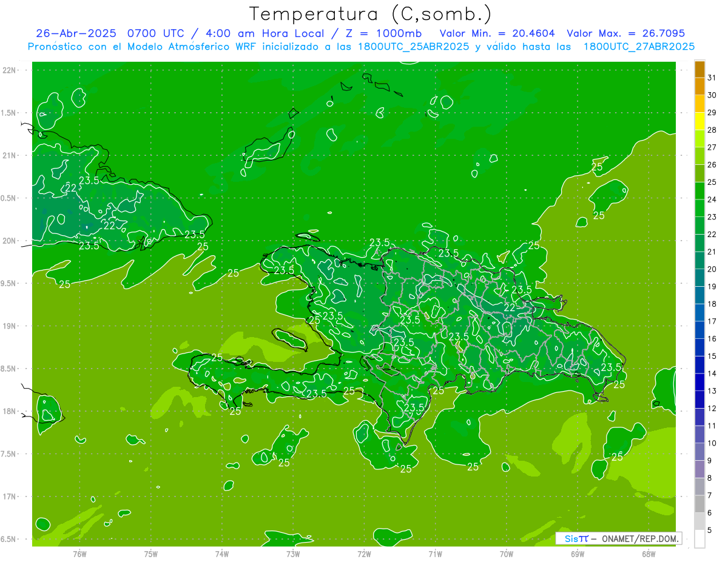The width and height of the screenshot is (728, 562).
Task: Click the colorbar label "15"
Action: 712,356
